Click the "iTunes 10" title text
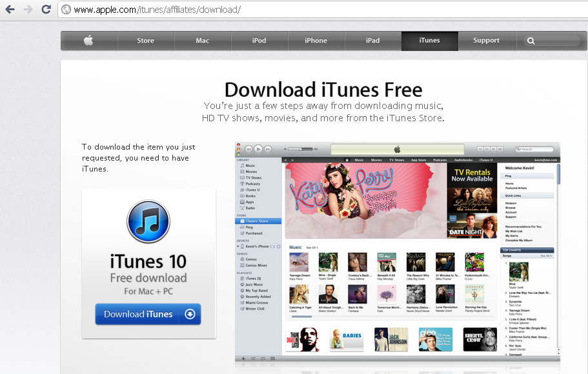 pyautogui.click(x=148, y=262)
